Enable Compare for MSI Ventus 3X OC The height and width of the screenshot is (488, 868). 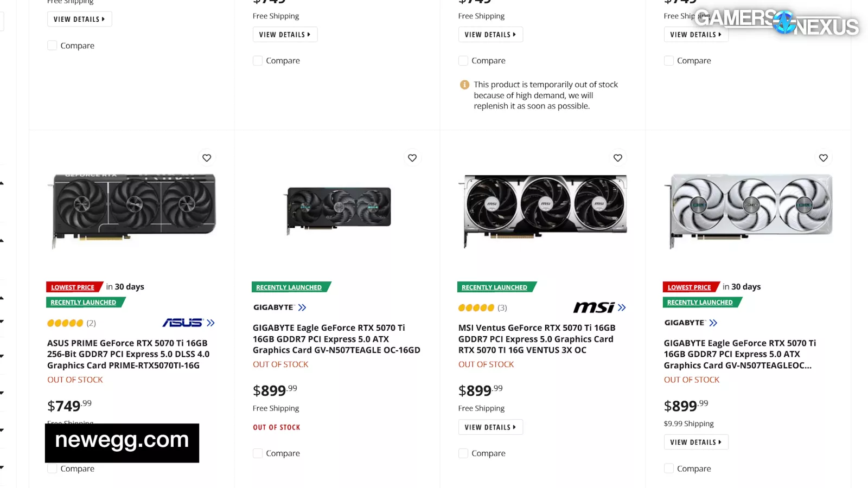click(x=463, y=453)
